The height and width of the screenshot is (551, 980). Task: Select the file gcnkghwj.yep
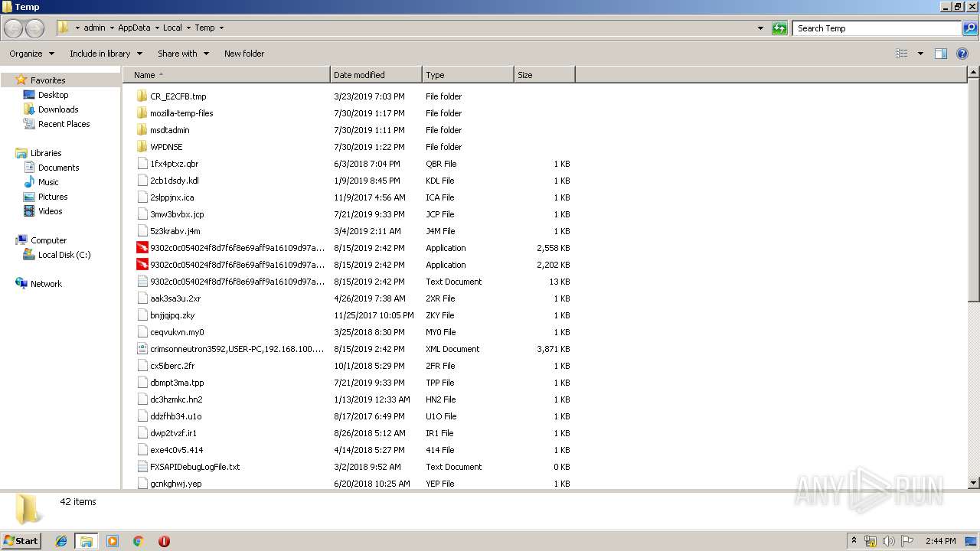(176, 484)
